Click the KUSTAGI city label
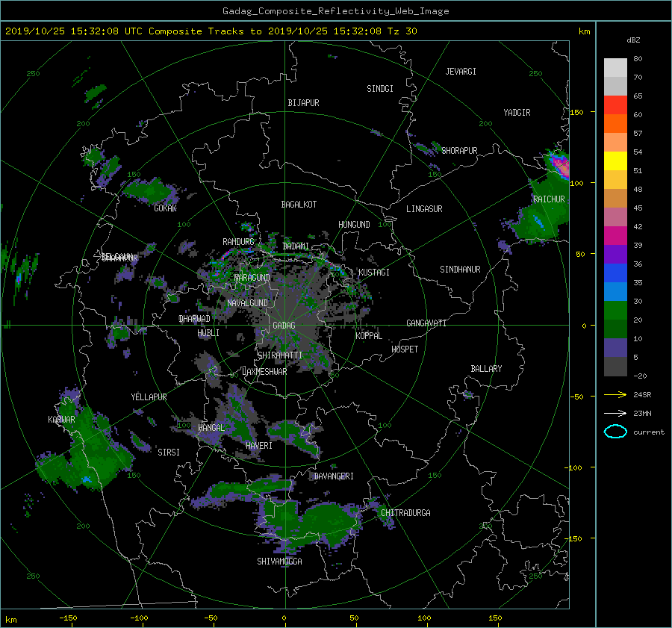 pos(374,273)
